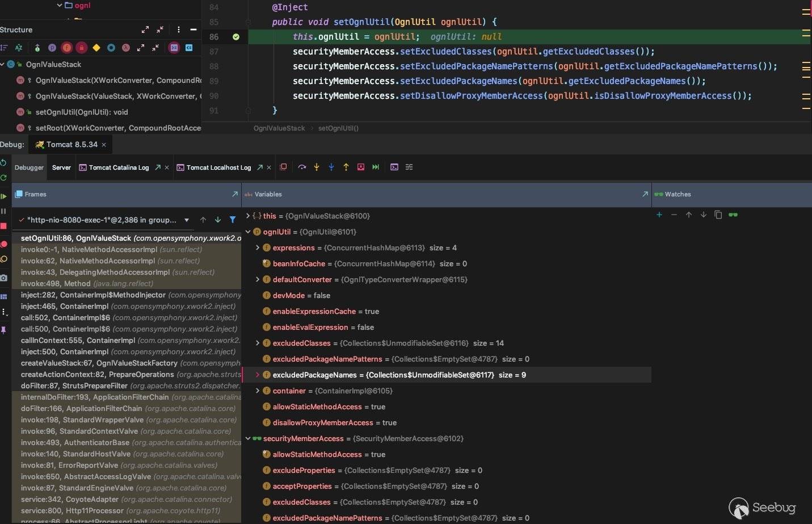Select setOgnlUtil(OgnlUtil): void in Structure
The image size is (812, 524).
point(82,112)
